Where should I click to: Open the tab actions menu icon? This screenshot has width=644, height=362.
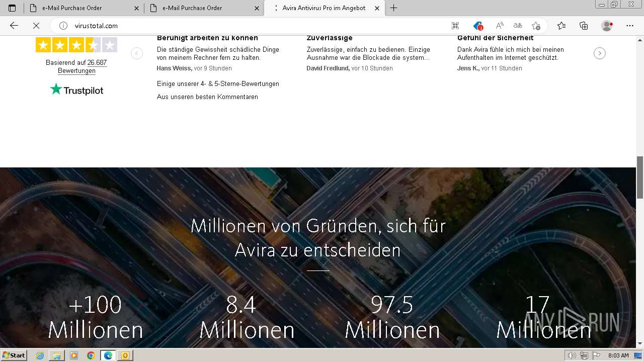tap(12, 8)
